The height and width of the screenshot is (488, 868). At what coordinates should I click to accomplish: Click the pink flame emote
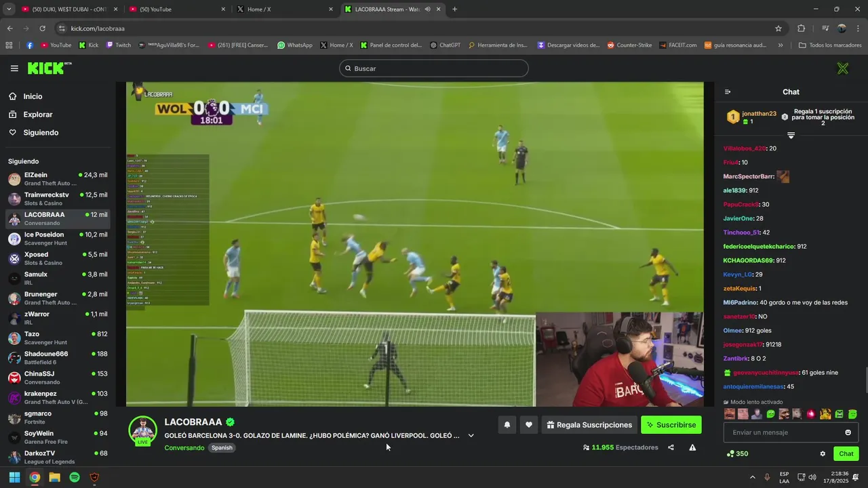click(811, 413)
